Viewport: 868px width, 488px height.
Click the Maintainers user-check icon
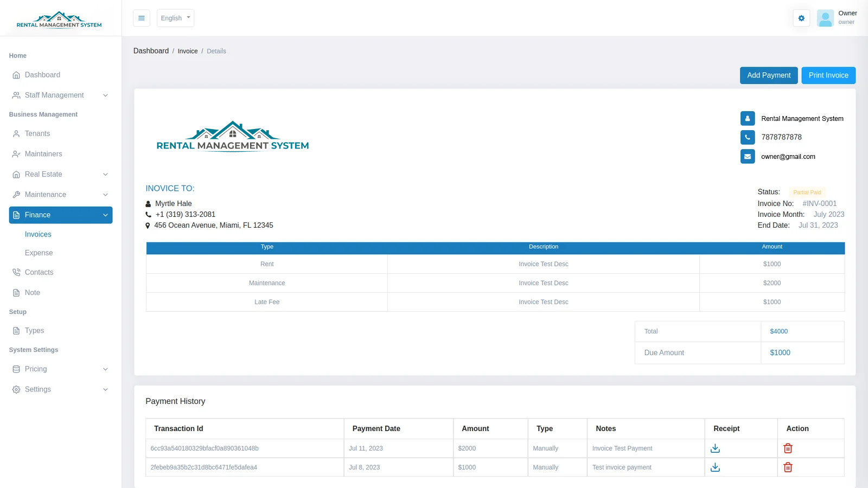[x=16, y=154]
